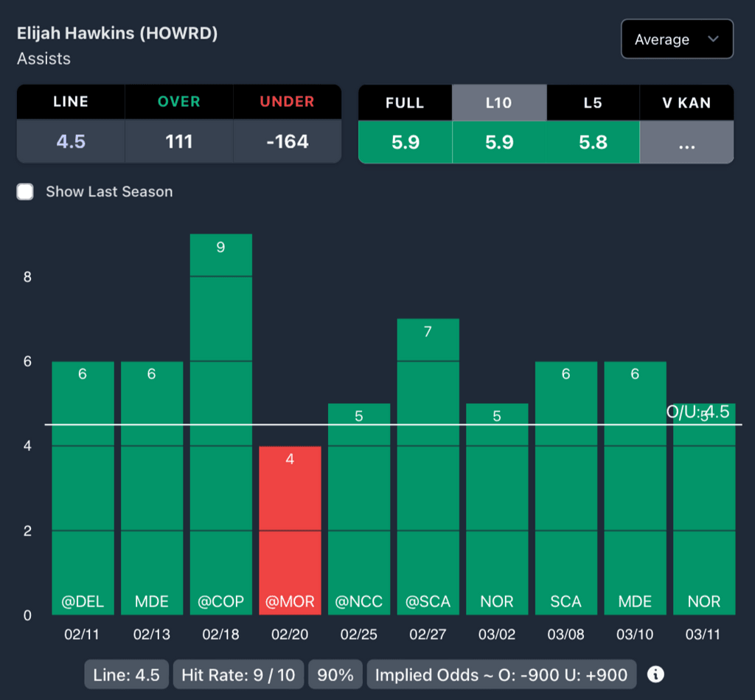Click the UNDER column header
755x700 pixels.
288,102
